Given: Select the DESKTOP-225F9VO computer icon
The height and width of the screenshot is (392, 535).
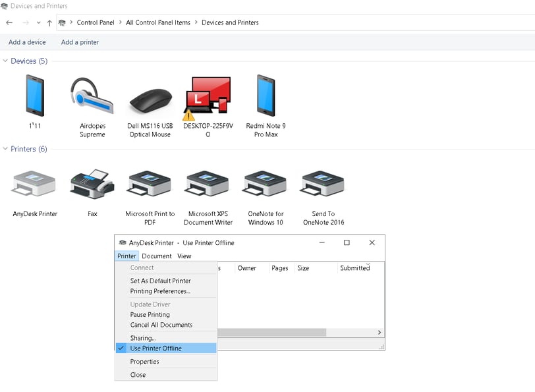Looking at the screenshot, I should pyautogui.click(x=208, y=99).
